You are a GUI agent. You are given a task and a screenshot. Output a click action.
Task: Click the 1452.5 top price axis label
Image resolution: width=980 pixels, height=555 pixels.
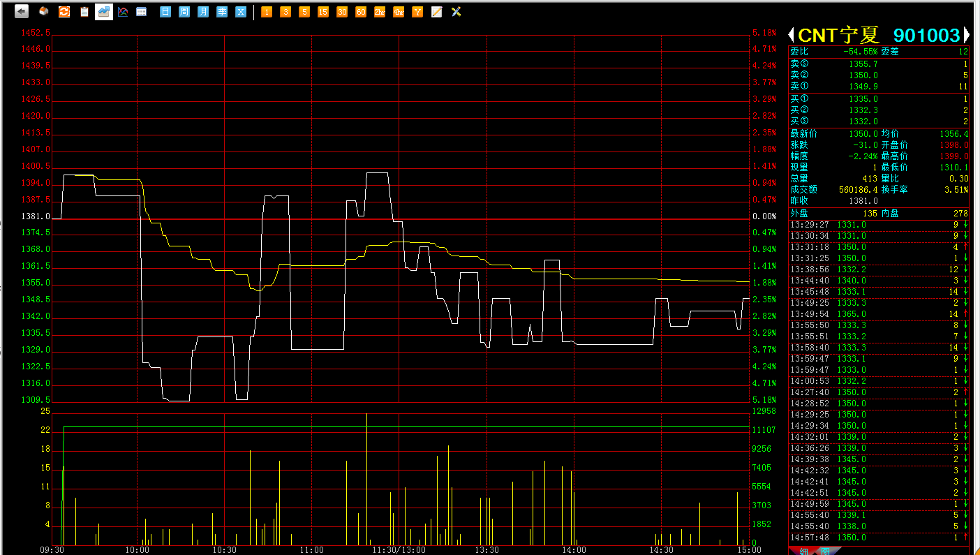pyautogui.click(x=36, y=33)
